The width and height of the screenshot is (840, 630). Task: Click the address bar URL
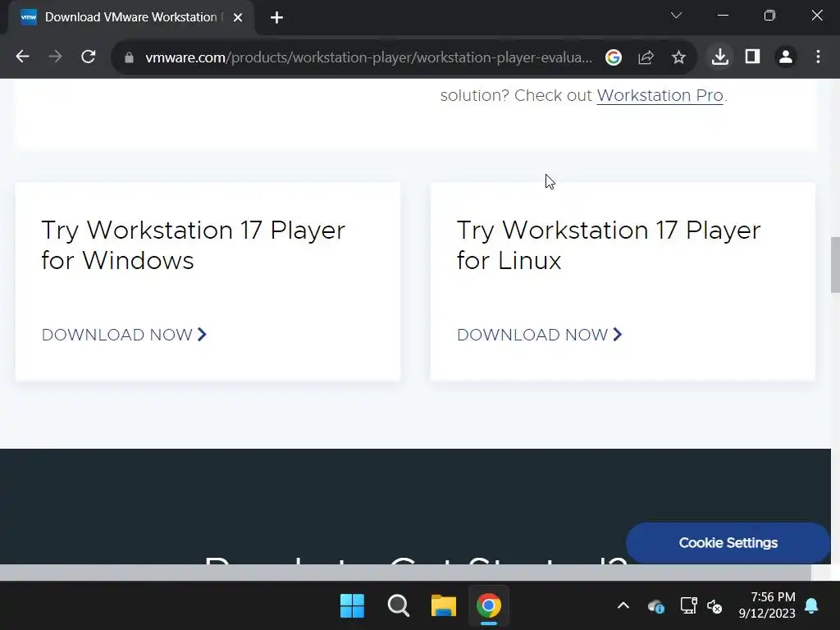click(x=368, y=57)
